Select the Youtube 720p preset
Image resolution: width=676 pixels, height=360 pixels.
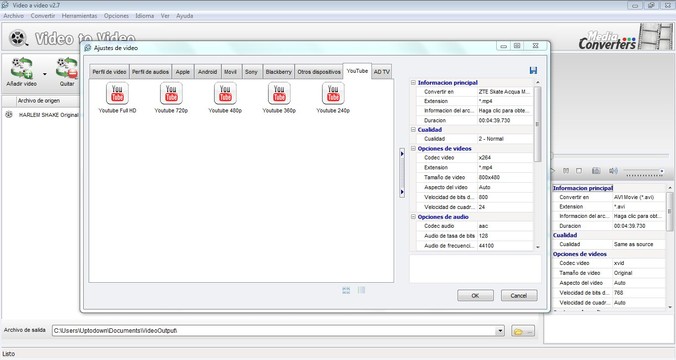pos(171,97)
